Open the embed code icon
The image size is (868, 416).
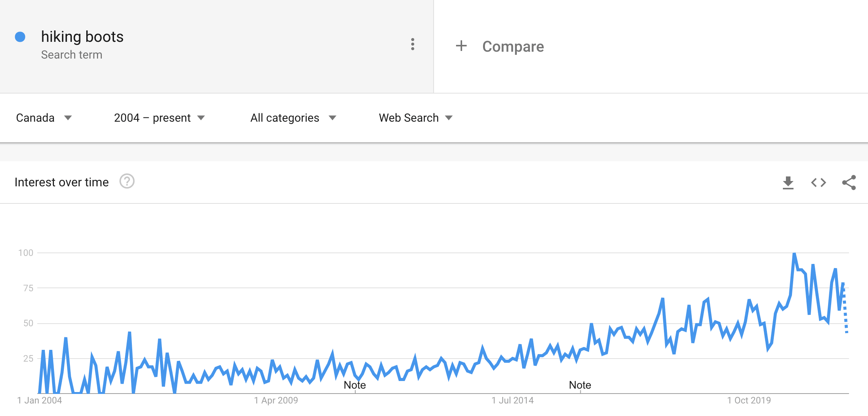pos(818,183)
